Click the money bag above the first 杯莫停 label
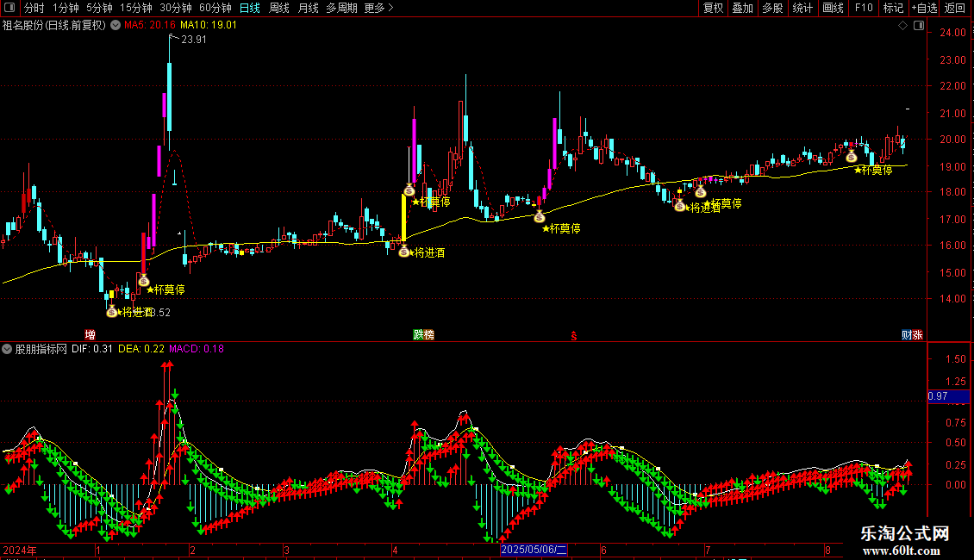 pyautogui.click(x=143, y=281)
